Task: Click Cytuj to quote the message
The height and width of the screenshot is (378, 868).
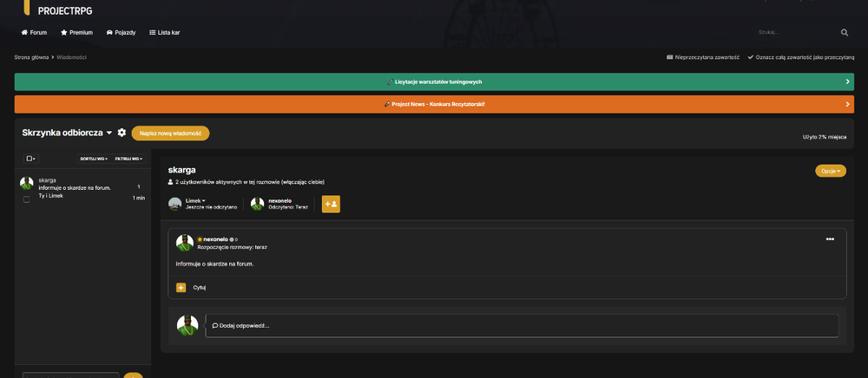Action: tap(200, 287)
